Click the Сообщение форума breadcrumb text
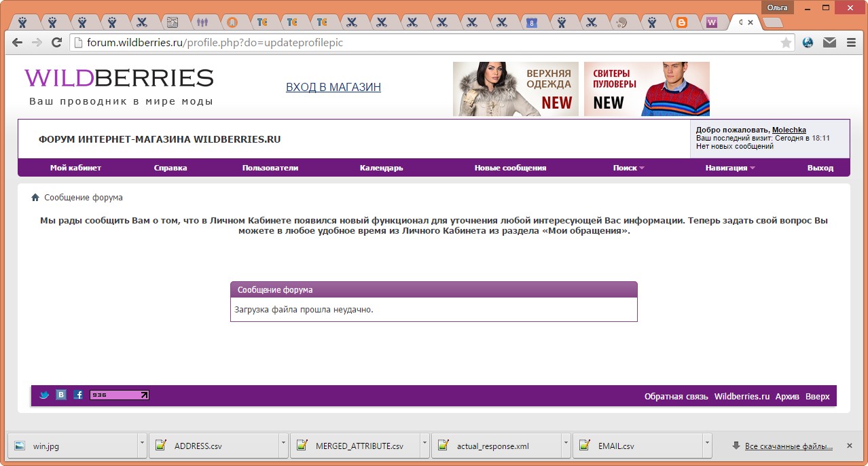868x466 pixels. pyautogui.click(x=84, y=198)
